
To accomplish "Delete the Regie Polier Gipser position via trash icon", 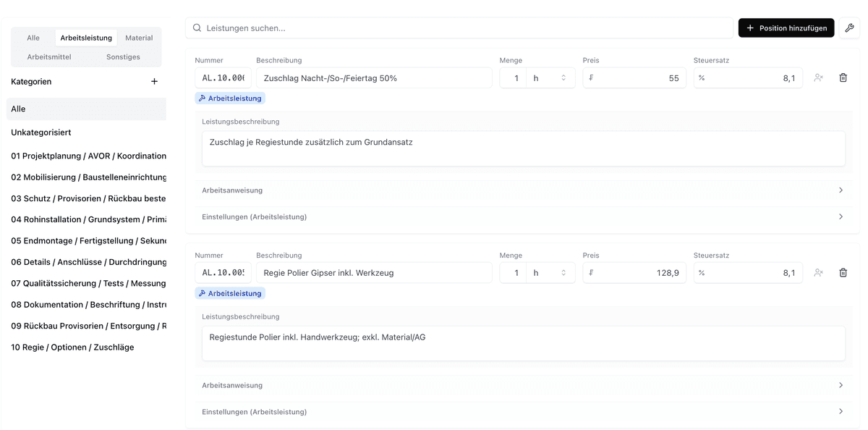I will (x=843, y=273).
